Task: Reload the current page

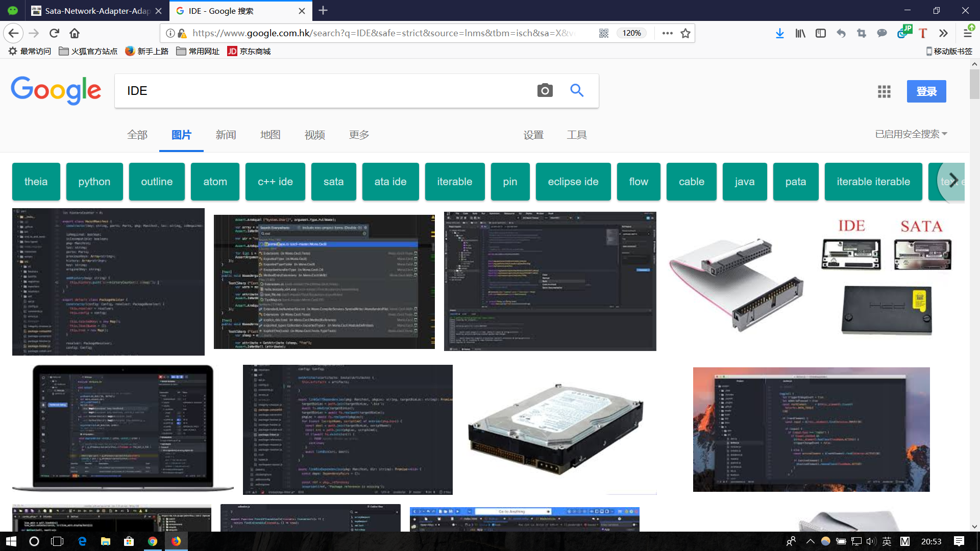Action: [54, 33]
